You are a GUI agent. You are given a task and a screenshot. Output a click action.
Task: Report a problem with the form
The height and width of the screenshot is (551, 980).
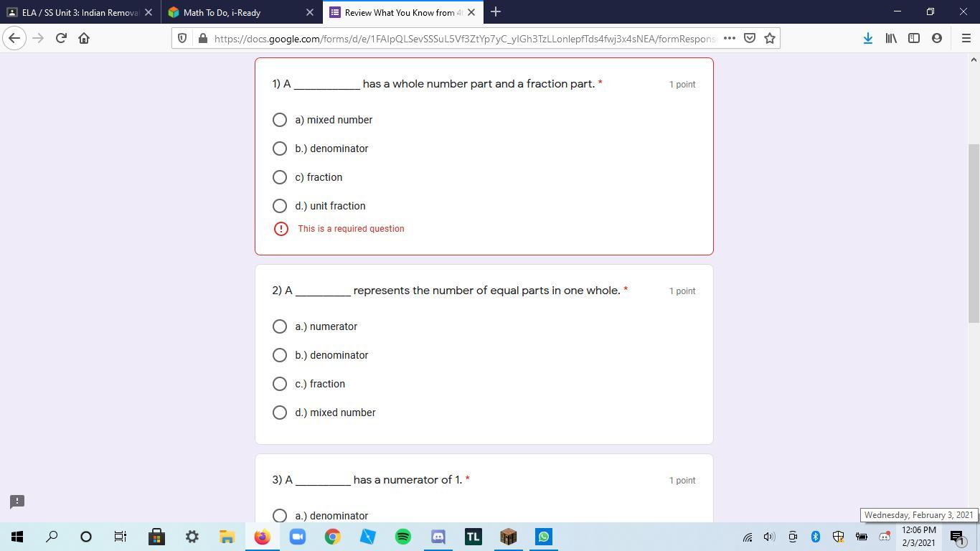click(x=17, y=501)
